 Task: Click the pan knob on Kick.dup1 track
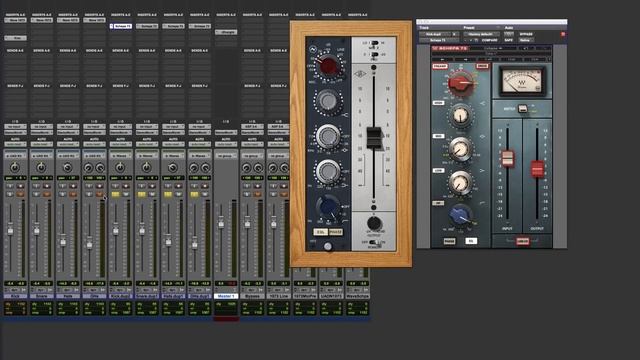(120, 167)
